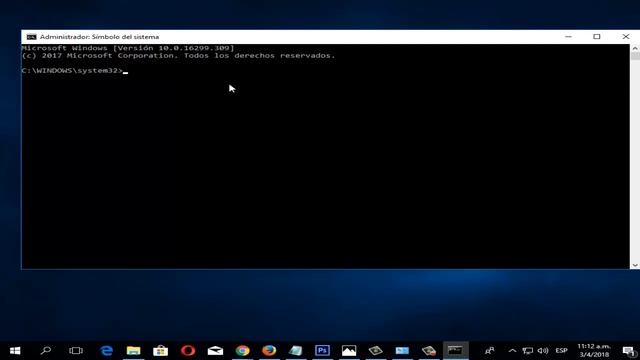Screen dimensions: 640x360
Task: Launch Google Chrome from taskbar
Action: click(242, 351)
